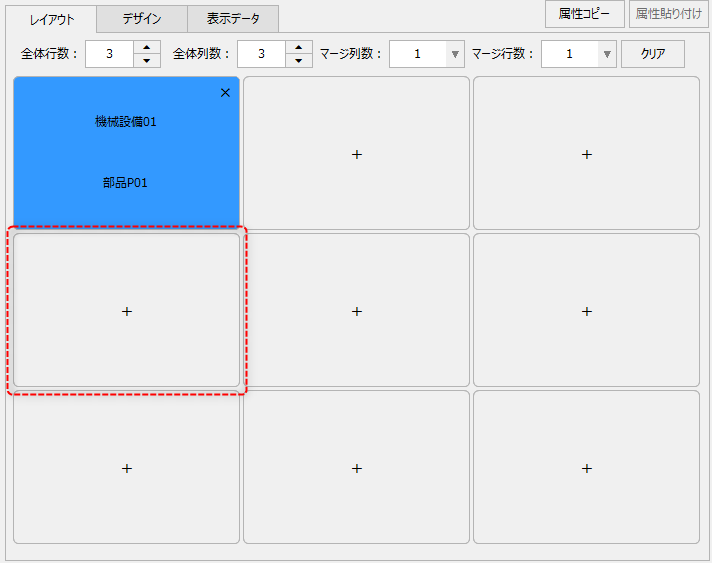The height and width of the screenshot is (563, 712).
Task: Add item in highlighted middle-left cell
Action: 127,311
